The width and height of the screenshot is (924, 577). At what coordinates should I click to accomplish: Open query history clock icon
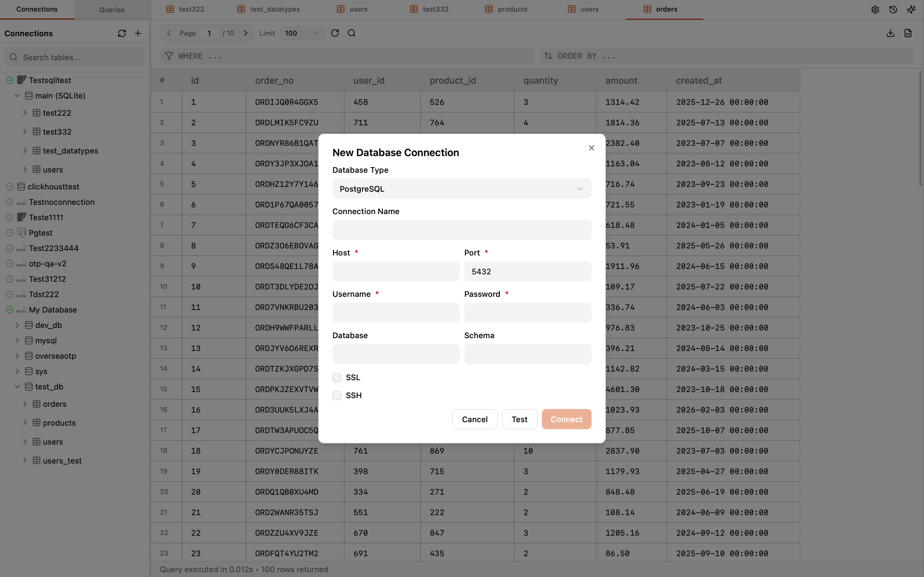(x=893, y=10)
